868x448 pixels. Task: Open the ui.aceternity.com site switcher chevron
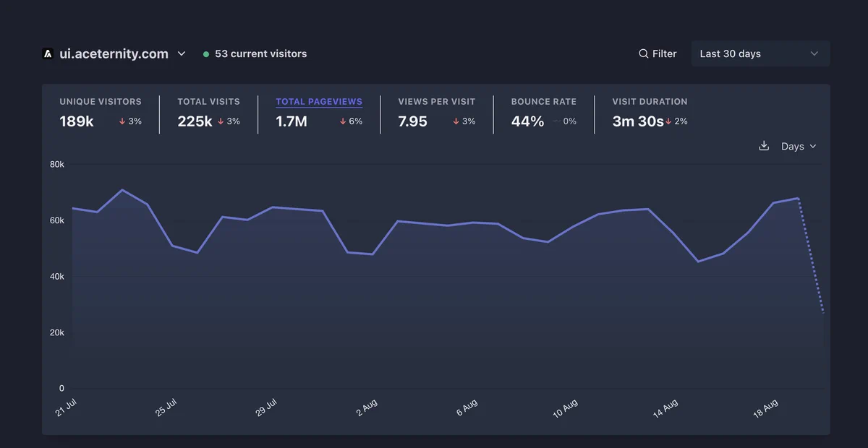[182, 53]
